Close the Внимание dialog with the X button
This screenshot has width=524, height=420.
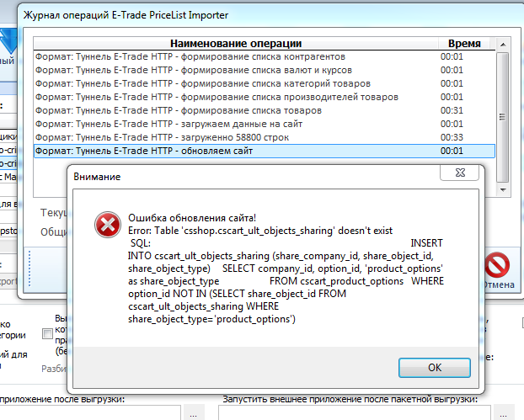coord(460,173)
